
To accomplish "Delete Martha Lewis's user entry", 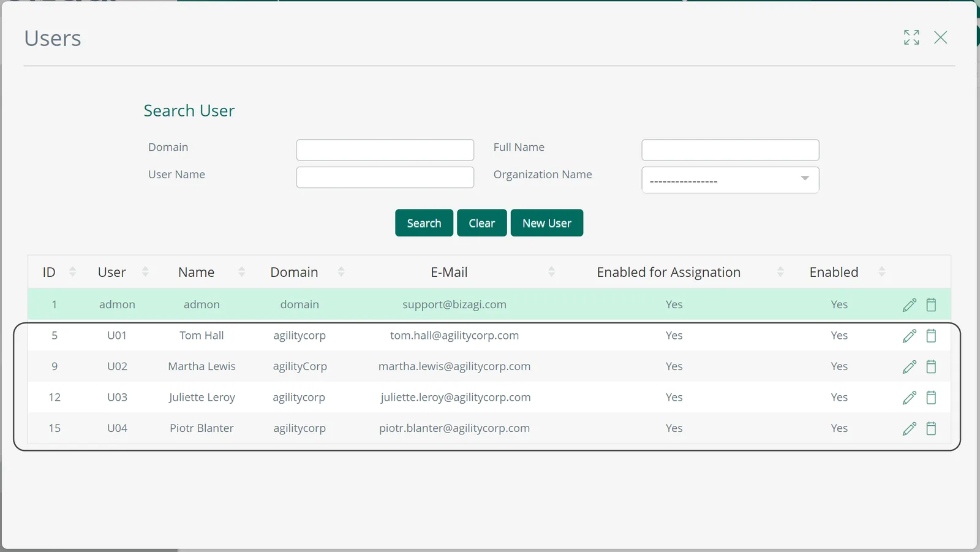I will click(x=931, y=366).
